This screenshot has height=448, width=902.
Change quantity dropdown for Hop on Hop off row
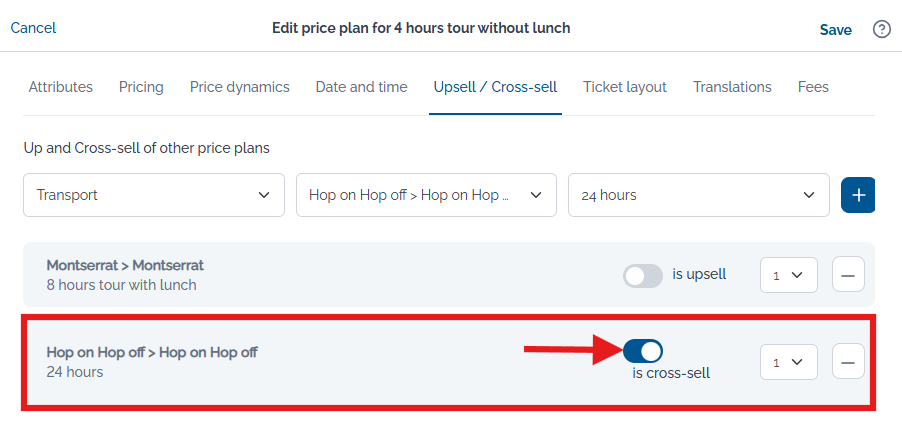pos(789,362)
